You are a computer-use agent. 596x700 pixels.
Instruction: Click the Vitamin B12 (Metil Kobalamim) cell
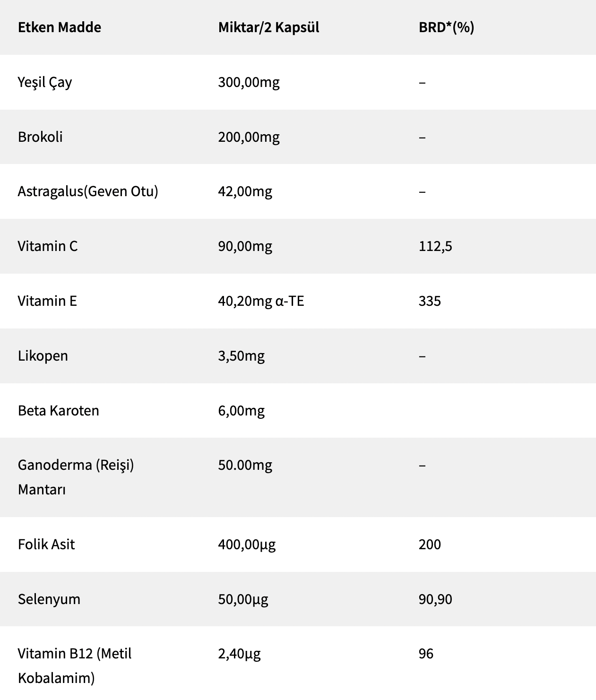click(x=75, y=665)
